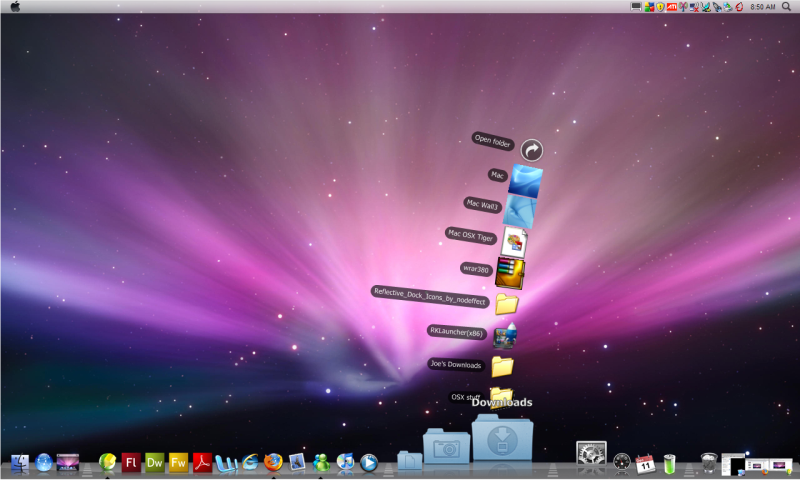Image resolution: width=800 pixels, height=480 pixels.
Task: Click the yellow security shield tray icon
Action: (660, 7)
